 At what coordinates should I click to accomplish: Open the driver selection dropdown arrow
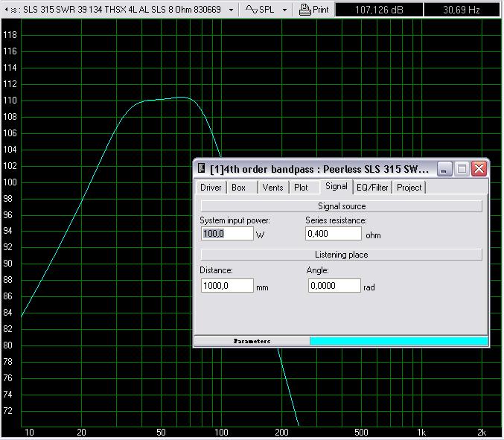coord(231,10)
